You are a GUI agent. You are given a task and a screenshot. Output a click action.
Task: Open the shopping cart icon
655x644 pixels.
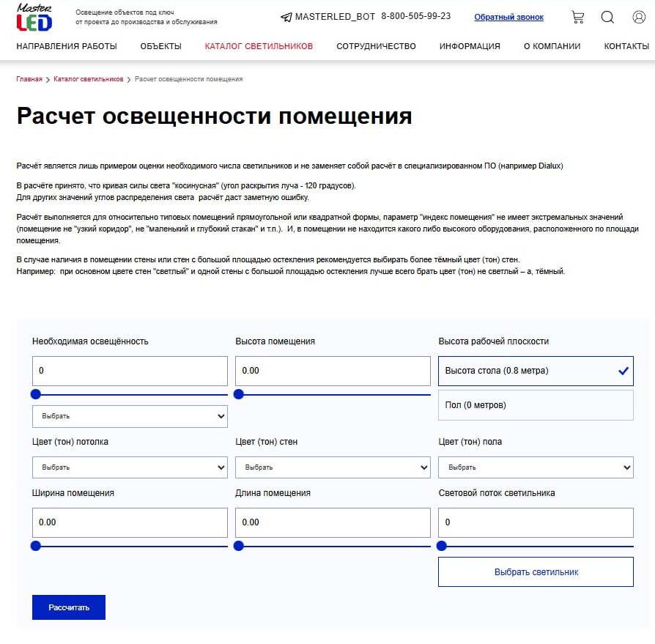point(577,17)
